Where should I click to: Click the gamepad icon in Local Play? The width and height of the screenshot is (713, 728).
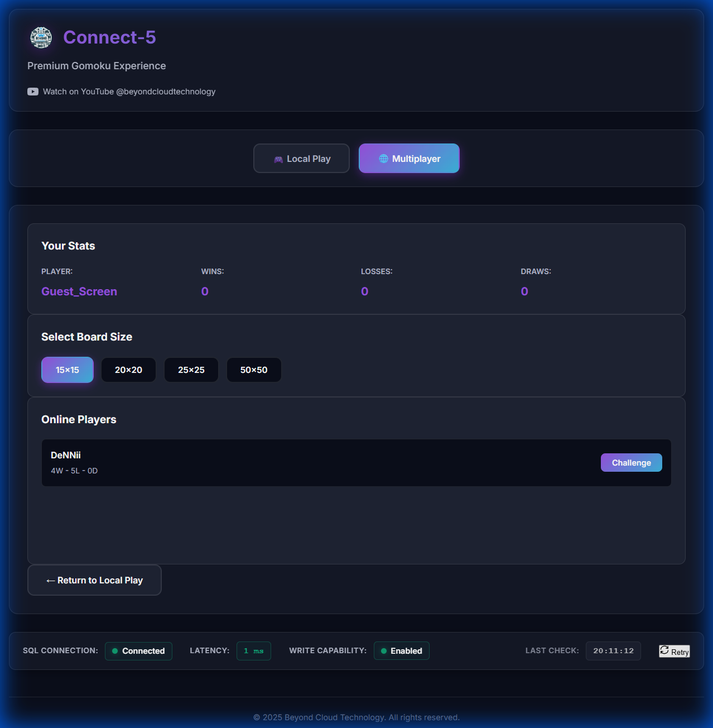pos(277,159)
